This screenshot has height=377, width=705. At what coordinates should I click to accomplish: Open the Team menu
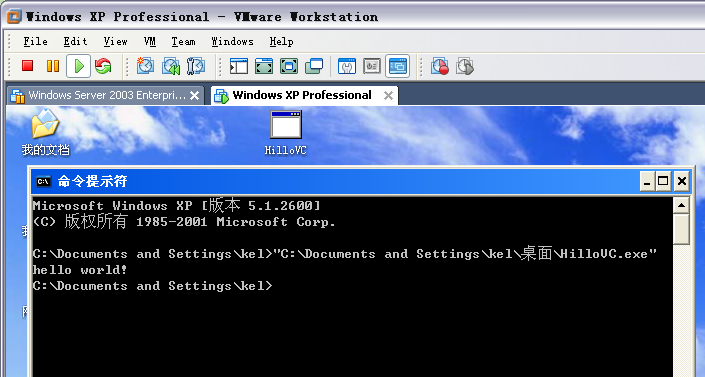(183, 41)
